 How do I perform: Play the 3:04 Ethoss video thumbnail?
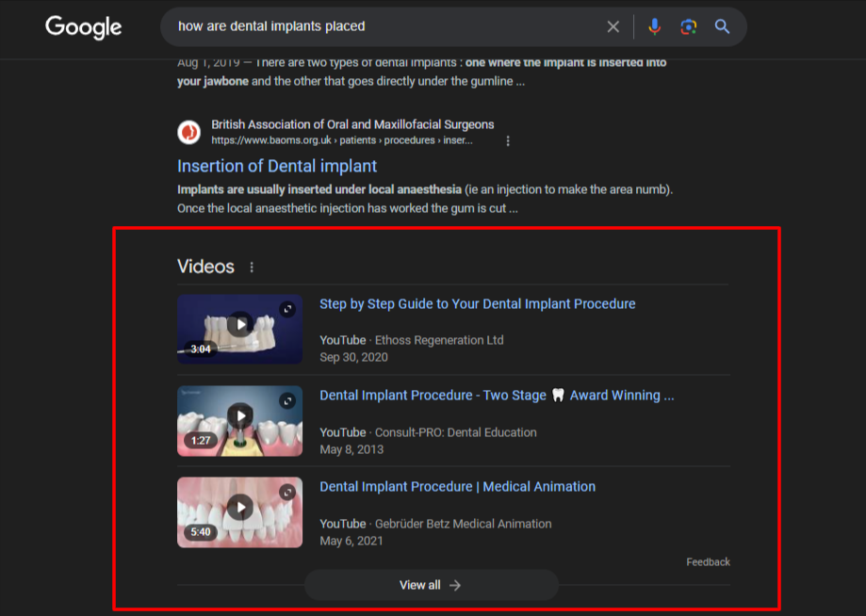point(239,329)
